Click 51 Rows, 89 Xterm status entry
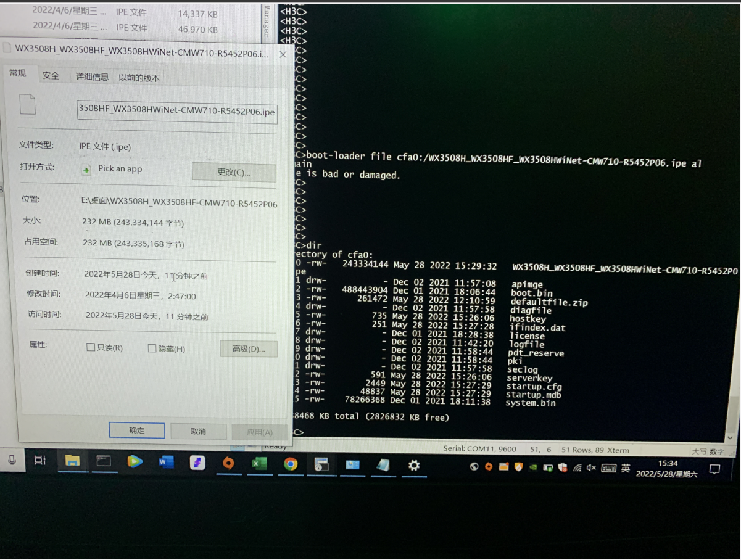The height and width of the screenshot is (560, 741). coord(595,450)
